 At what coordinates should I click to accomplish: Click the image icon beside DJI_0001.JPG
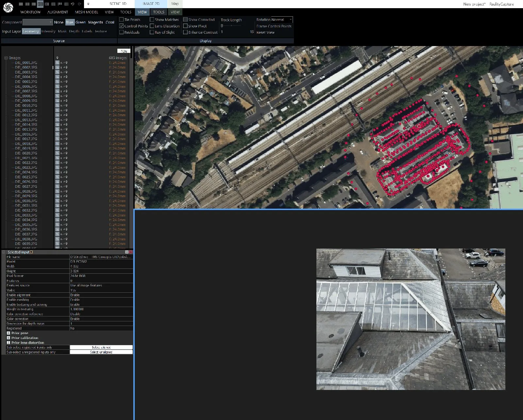coord(58,63)
